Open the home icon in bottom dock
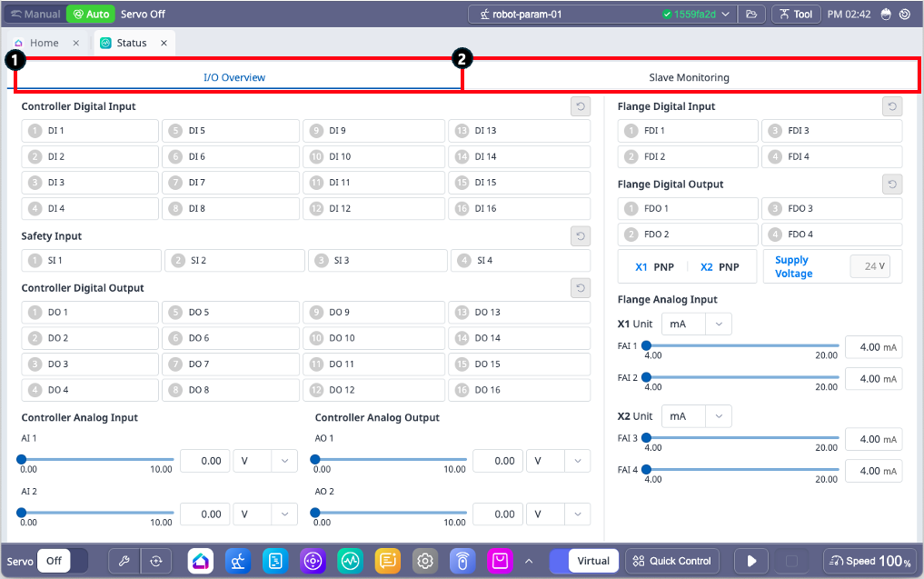 pos(201,561)
